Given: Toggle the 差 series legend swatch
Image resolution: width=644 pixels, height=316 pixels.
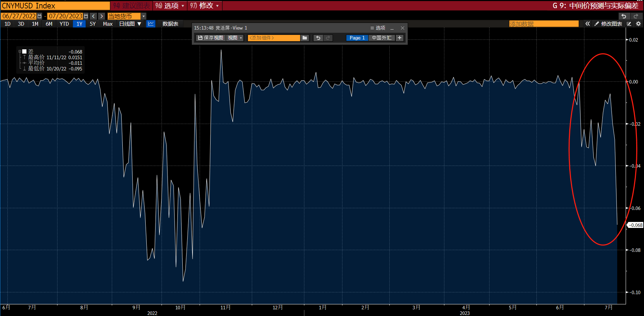Looking at the screenshot, I should click(x=24, y=51).
